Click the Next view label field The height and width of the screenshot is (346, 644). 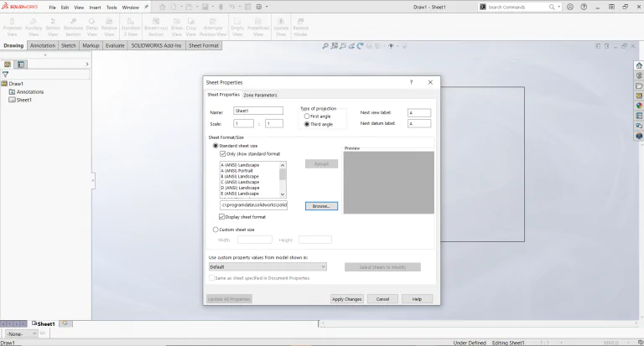pos(419,113)
